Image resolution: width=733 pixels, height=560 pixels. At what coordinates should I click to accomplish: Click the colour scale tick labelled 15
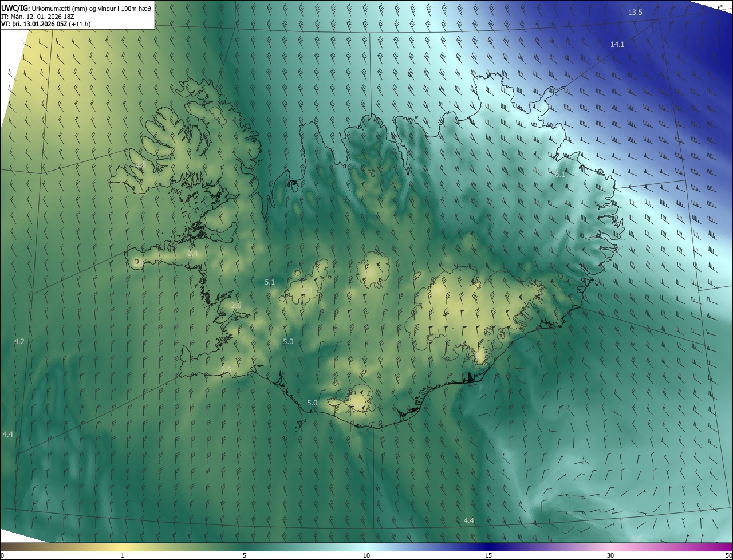click(488, 555)
